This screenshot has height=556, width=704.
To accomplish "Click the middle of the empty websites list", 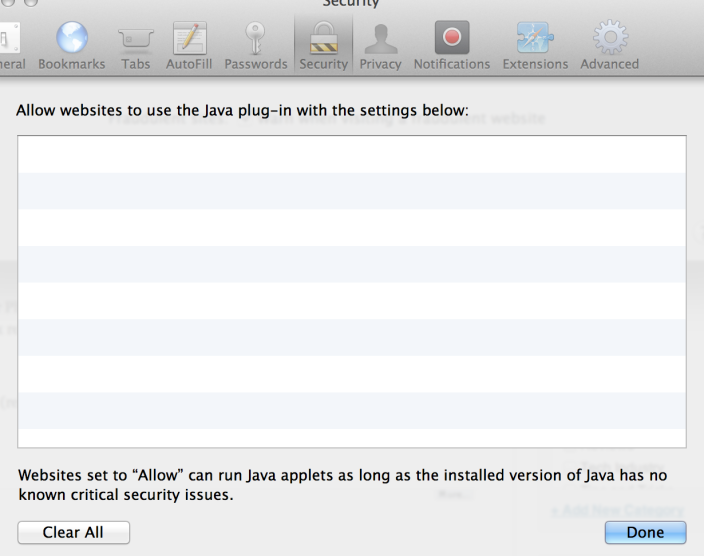I will click(352, 292).
